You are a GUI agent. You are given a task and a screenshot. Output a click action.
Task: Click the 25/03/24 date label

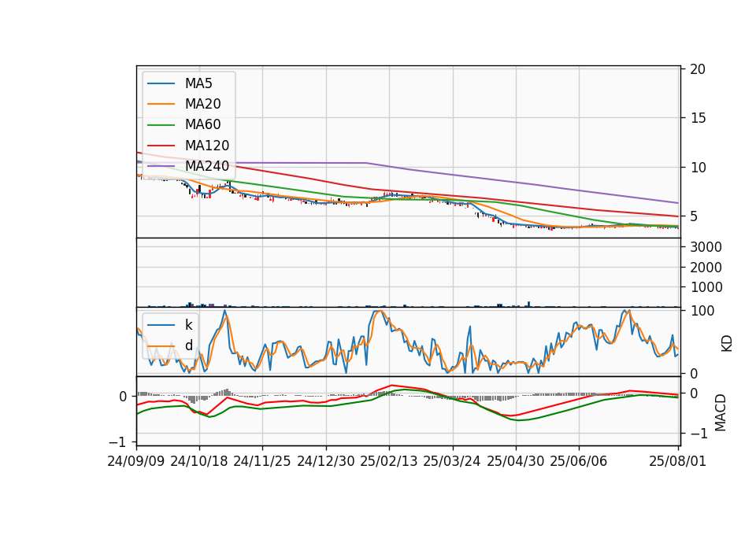[452, 461]
